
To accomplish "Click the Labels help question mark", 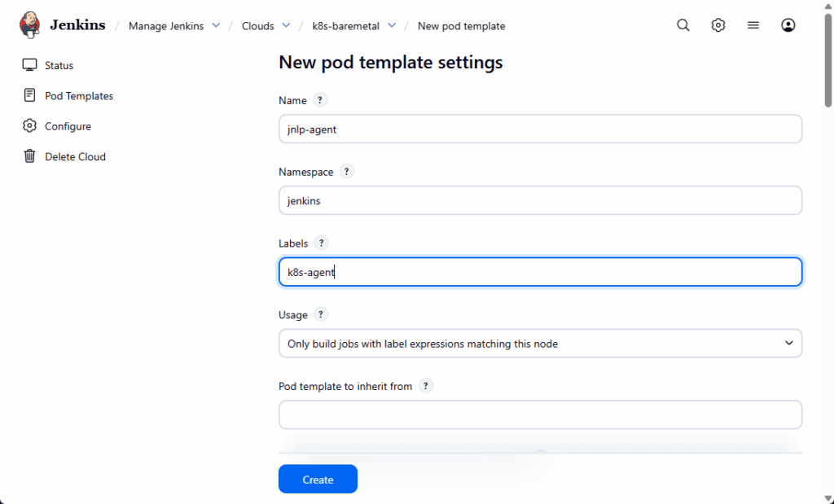I will coord(321,243).
